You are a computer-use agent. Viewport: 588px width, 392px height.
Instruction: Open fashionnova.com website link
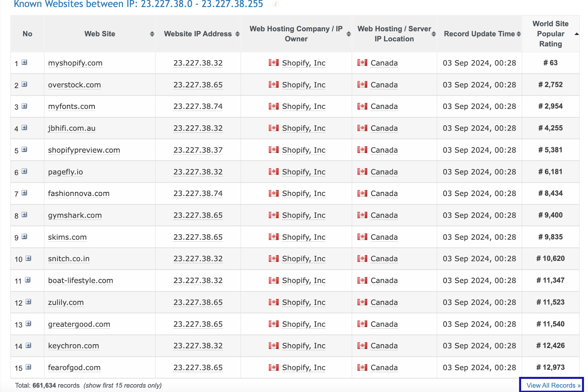[x=79, y=193]
